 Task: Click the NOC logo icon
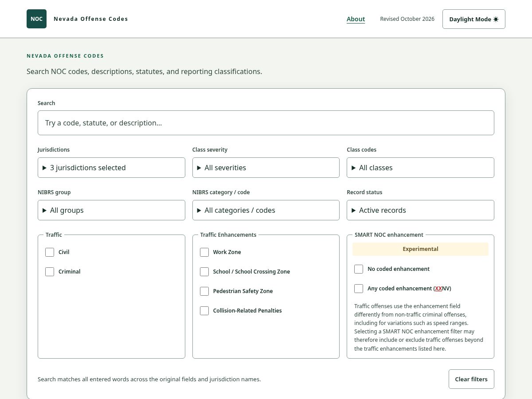pos(36,19)
